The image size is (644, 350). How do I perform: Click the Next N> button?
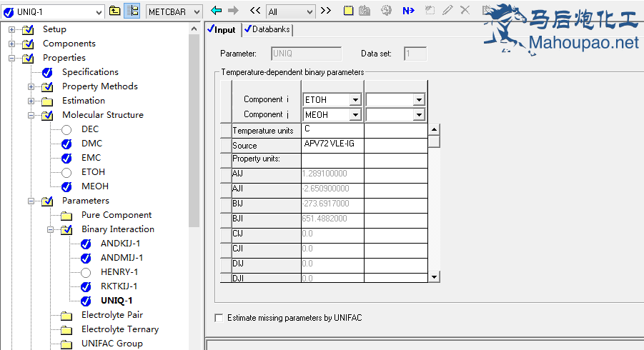pos(408,11)
